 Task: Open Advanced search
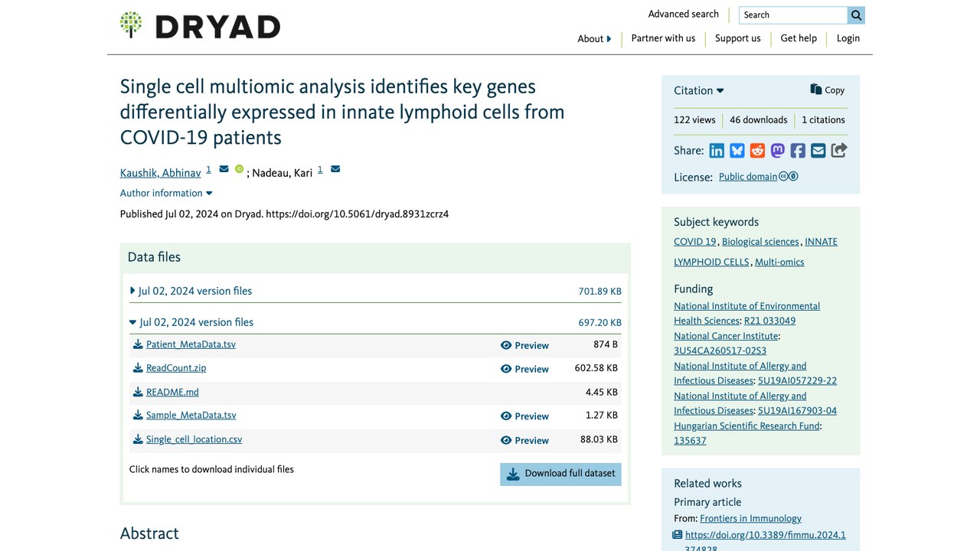click(684, 14)
